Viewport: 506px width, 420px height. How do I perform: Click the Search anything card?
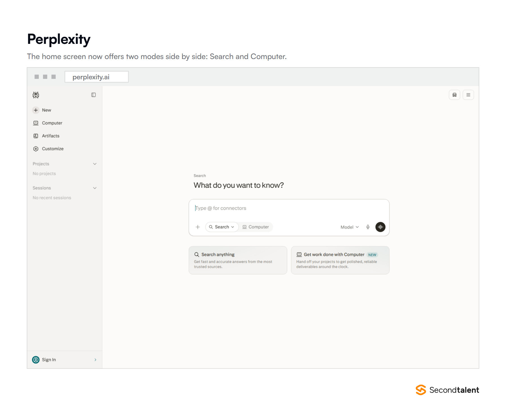(x=238, y=260)
